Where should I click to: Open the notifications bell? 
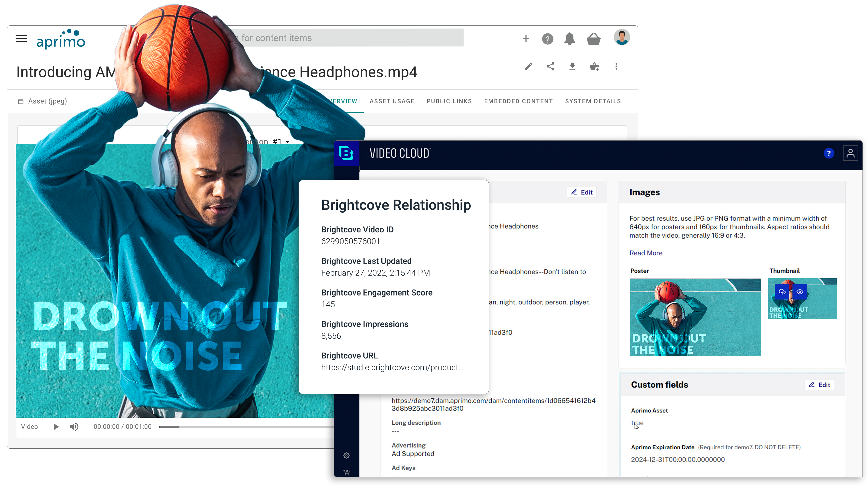pos(569,39)
